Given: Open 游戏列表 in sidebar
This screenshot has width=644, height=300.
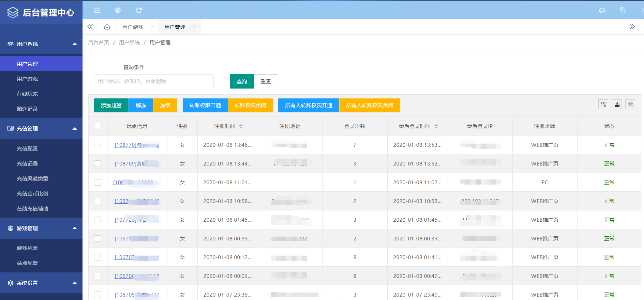Looking at the screenshot, I should (x=41, y=248).
